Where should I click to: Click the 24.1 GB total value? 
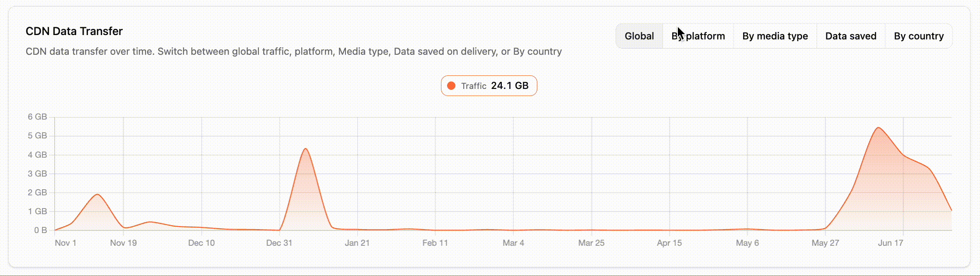[x=510, y=85]
